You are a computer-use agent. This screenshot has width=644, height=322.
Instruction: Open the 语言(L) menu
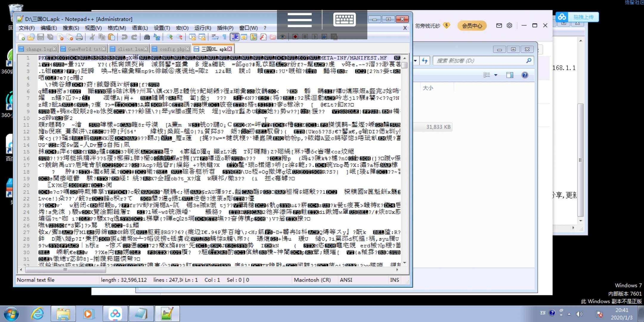(140, 28)
